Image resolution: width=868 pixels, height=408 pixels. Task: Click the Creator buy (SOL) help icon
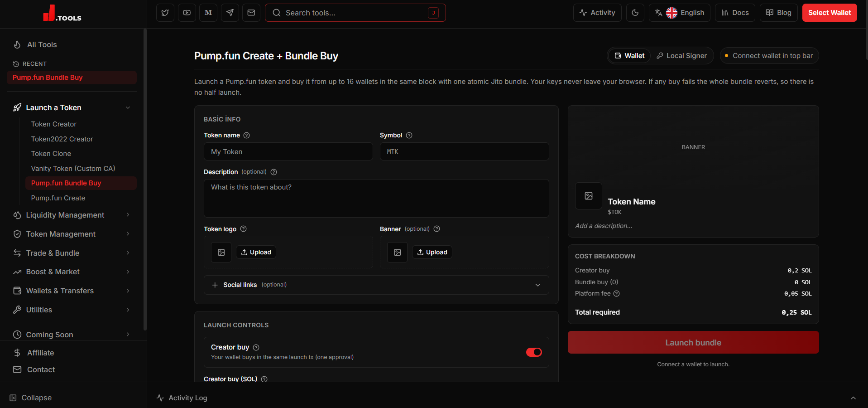coord(264,379)
